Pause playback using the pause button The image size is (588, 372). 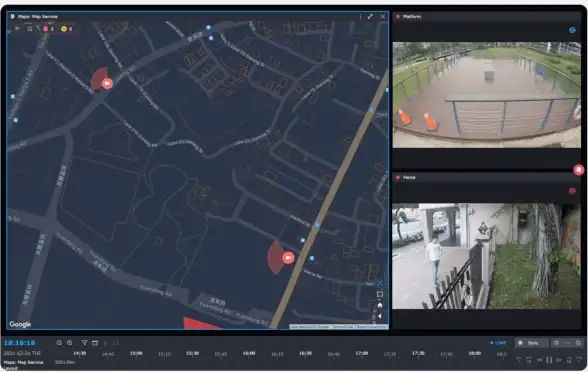pos(549,360)
